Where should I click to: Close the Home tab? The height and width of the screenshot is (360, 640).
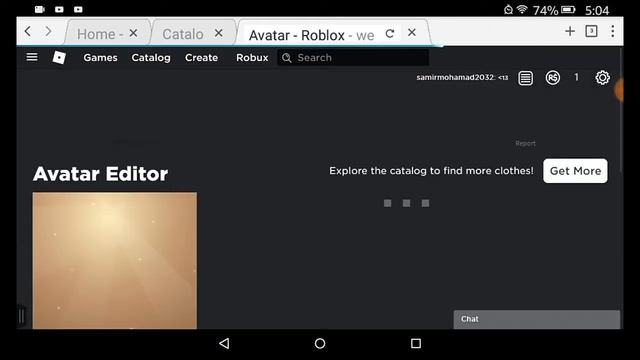[133, 33]
